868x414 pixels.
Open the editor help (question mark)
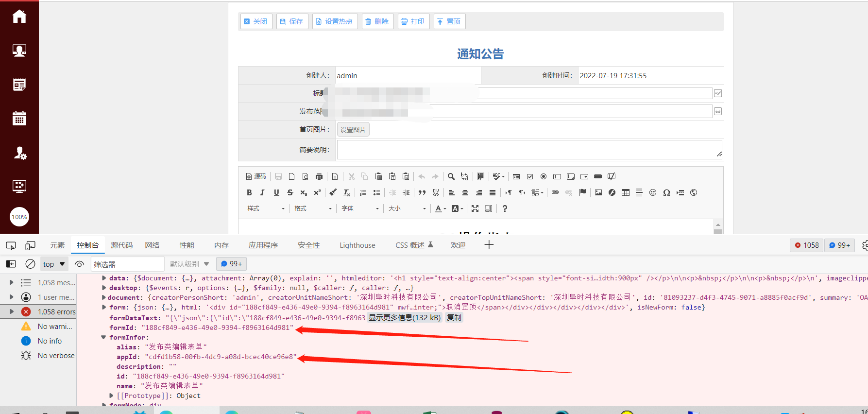[x=505, y=208]
